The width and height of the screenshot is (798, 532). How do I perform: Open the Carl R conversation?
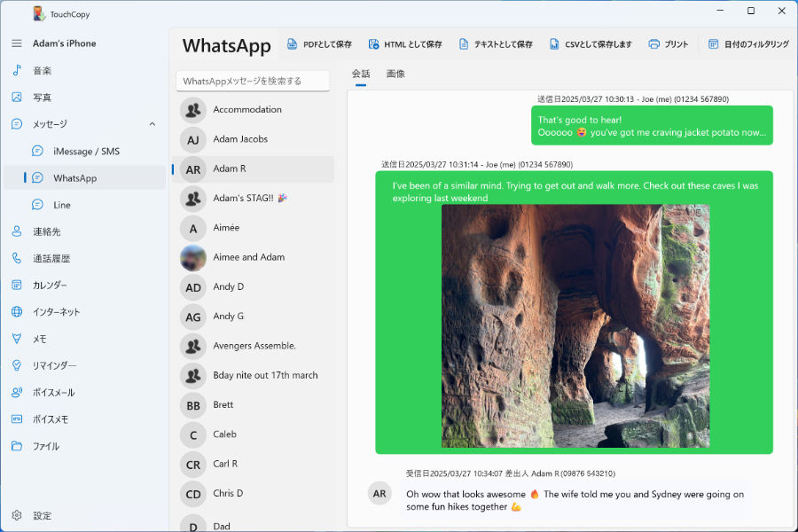coord(254,464)
